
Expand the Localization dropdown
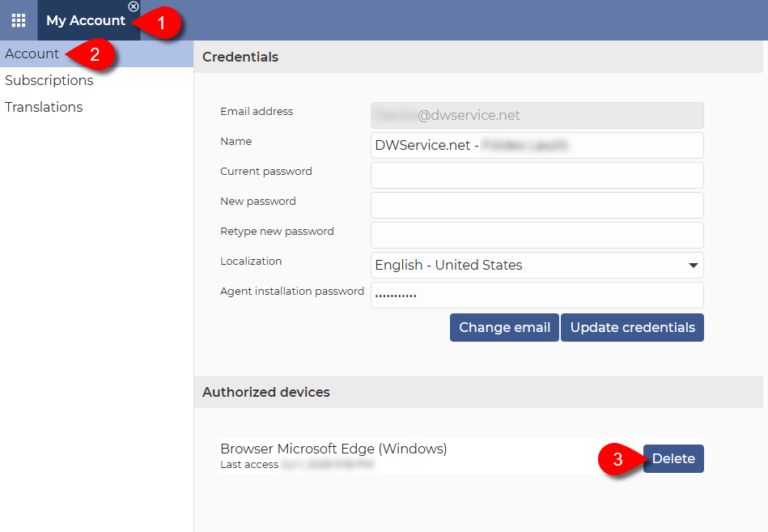537,265
